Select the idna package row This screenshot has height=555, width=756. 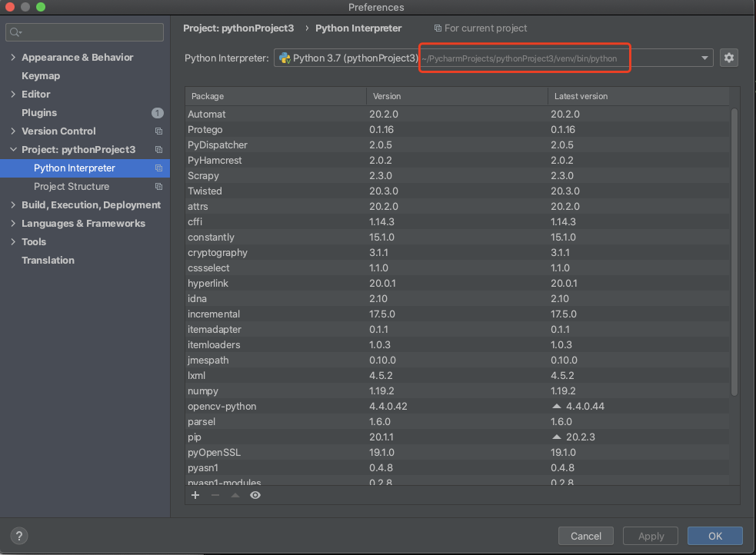[x=457, y=299]
